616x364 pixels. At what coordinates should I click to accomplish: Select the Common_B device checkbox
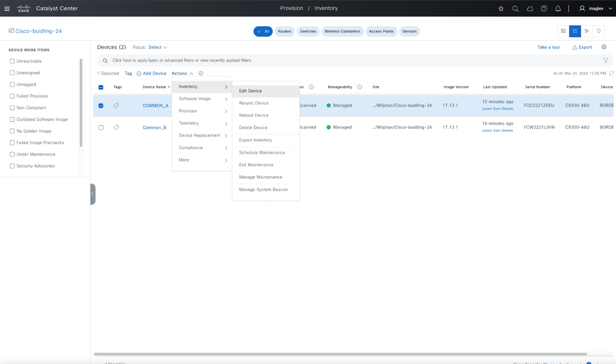pyautogui.click(x=101, y=128)
